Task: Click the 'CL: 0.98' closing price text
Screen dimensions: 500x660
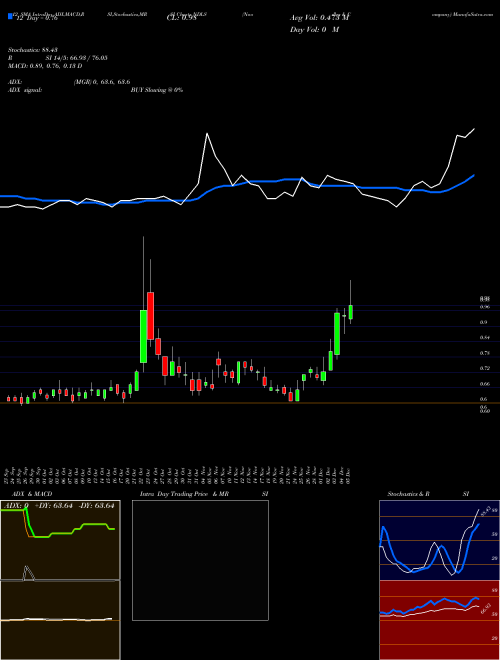Action: pos(181,18)
